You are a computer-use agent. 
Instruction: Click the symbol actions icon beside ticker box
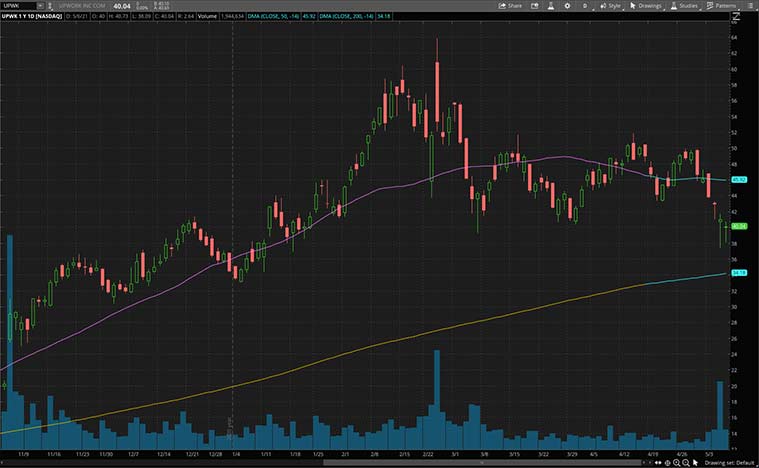(49, 5)
